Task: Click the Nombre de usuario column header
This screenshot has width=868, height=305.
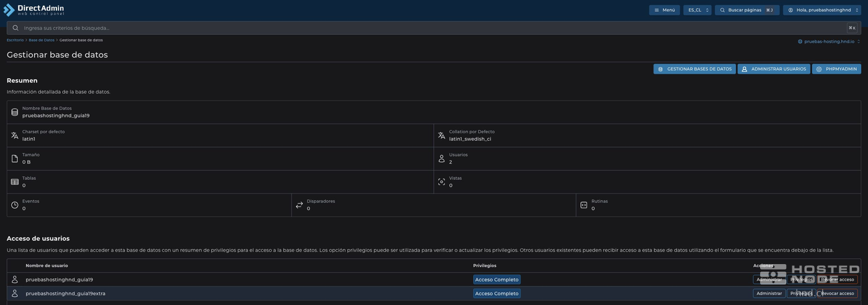Action: (x=46, y=265)
